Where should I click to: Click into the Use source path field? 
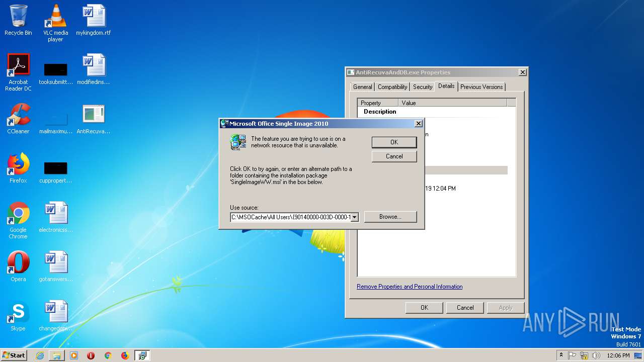click(x=290, y=217)
